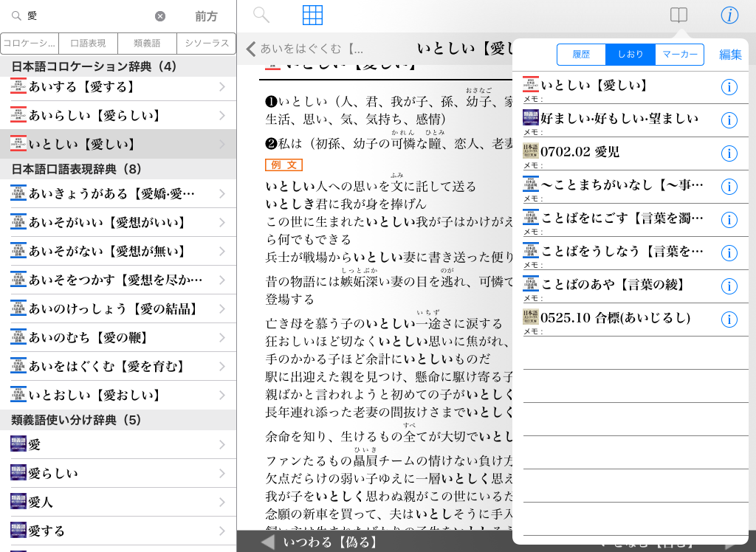Switch to 履歴 history segment
756x552 pixels.
pos(581,55)
